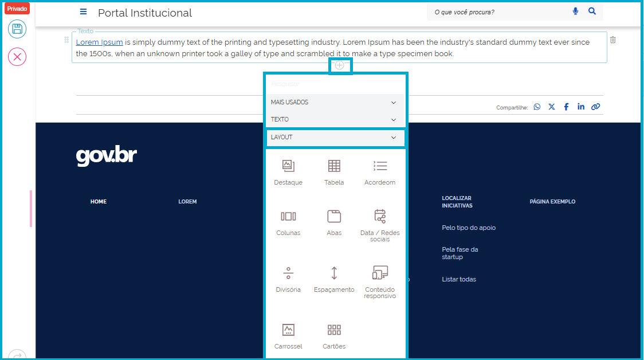The image size is (644, 360).
Task: Add a Divisória separator block
Action: (x=288, y=279)
